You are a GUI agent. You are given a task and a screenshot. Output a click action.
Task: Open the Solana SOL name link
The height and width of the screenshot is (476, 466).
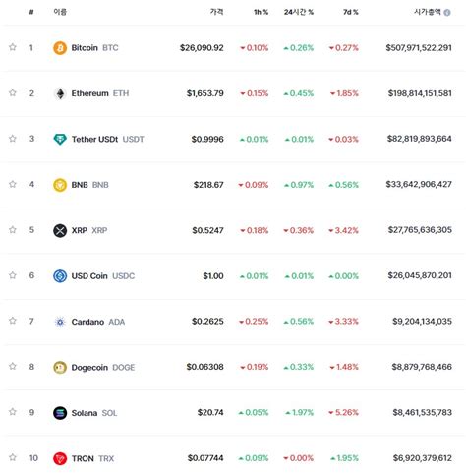point(94,413)
